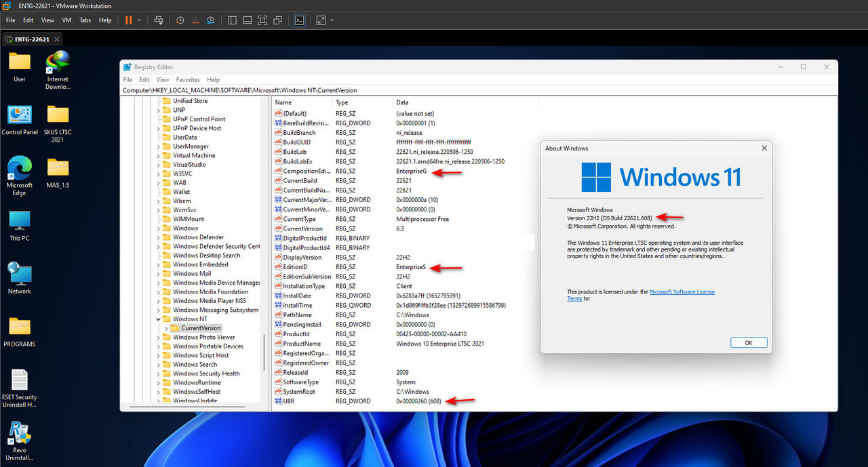Image resolution: width=868 pixels, height=467 pixels.
Task: Send Ctrl+Alt+Del to the VM
Action: pos(159,20)
